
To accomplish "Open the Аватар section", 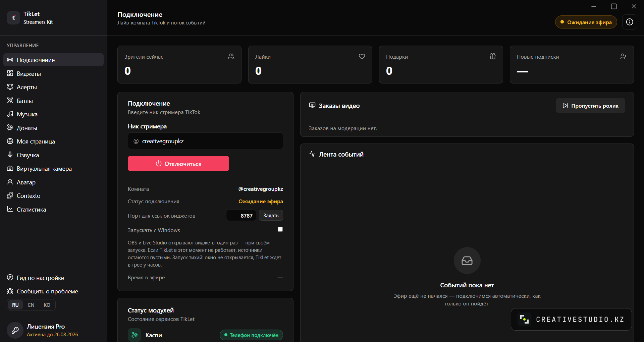I will (x=54, y=182).
